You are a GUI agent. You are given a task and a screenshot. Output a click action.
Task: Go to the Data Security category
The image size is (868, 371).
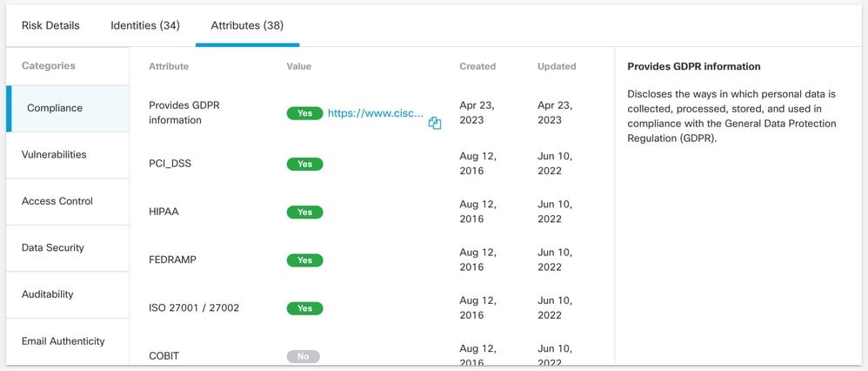[x=53, y=247]
